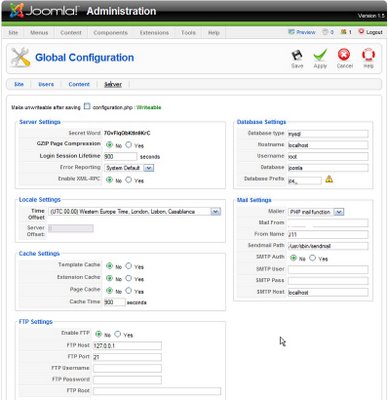The image size is (388, 400).
Task: Set SMTP Auth to Yes
Action: (312, 258)
